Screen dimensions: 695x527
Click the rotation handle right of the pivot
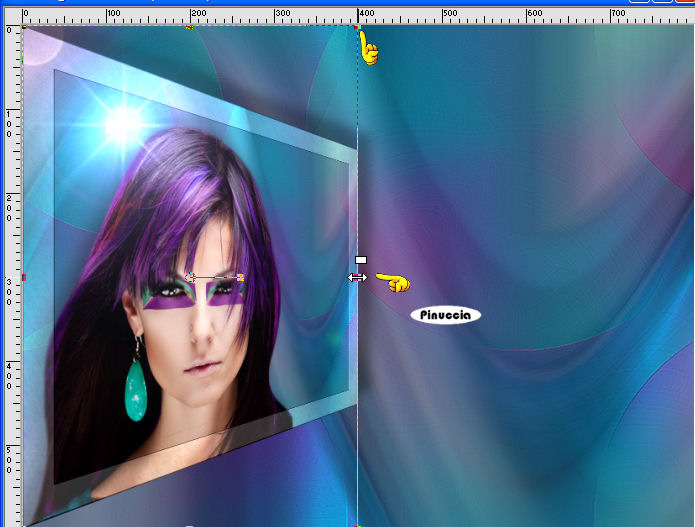tap(240, 277)
